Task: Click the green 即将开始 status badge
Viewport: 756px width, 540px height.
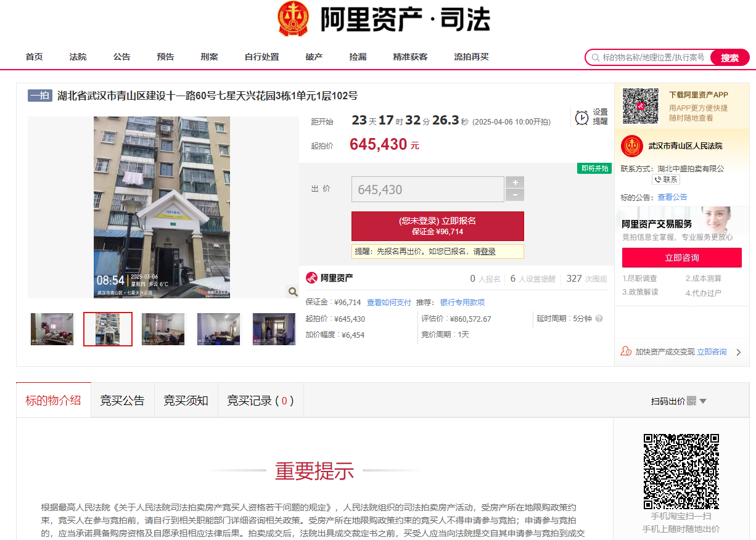Action: click(x=594, y=168)
